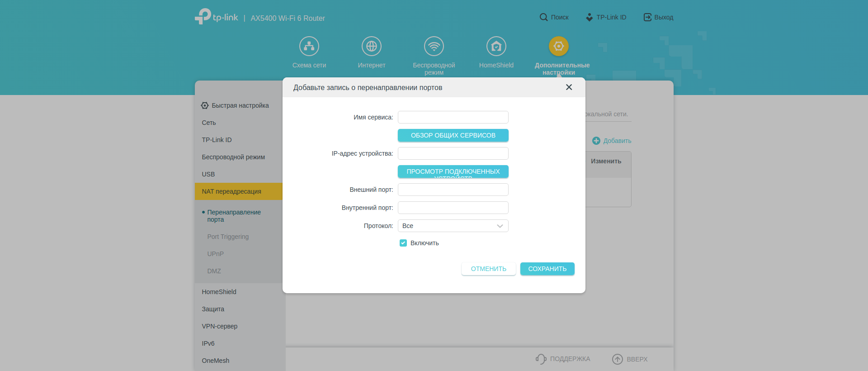Open the Схема сети network map icon
Image resolution: width=868 pixels, height=371 pixels.
309,46
